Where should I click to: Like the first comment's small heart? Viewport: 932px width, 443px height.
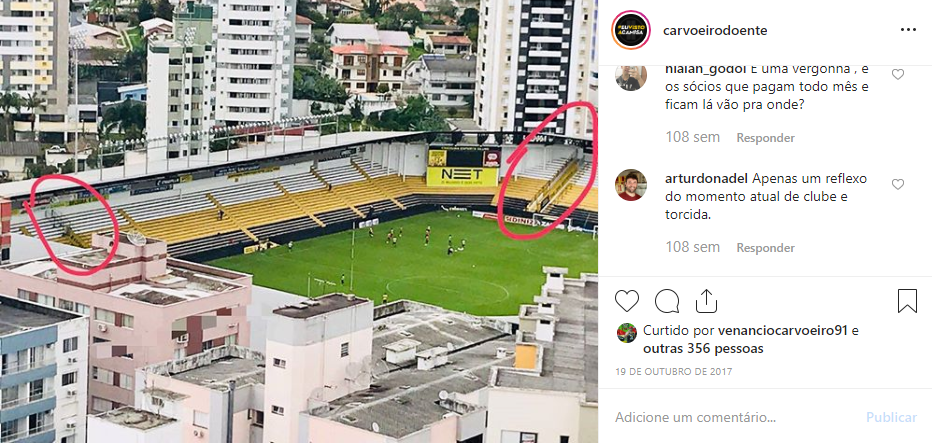898,74
